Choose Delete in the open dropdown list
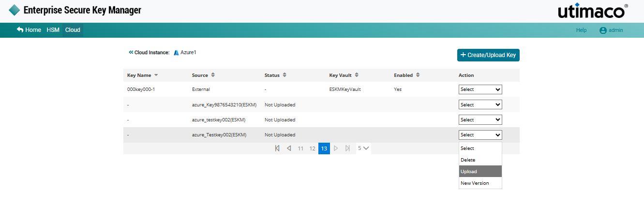This screenshot has height=222, width=644. click(480, 160)
